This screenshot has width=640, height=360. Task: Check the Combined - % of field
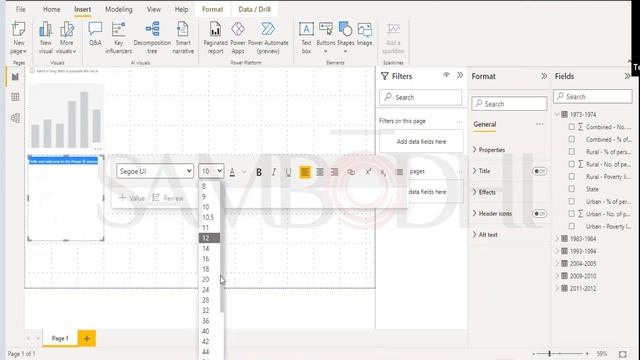pyautogui.click(x=572, y=139)
